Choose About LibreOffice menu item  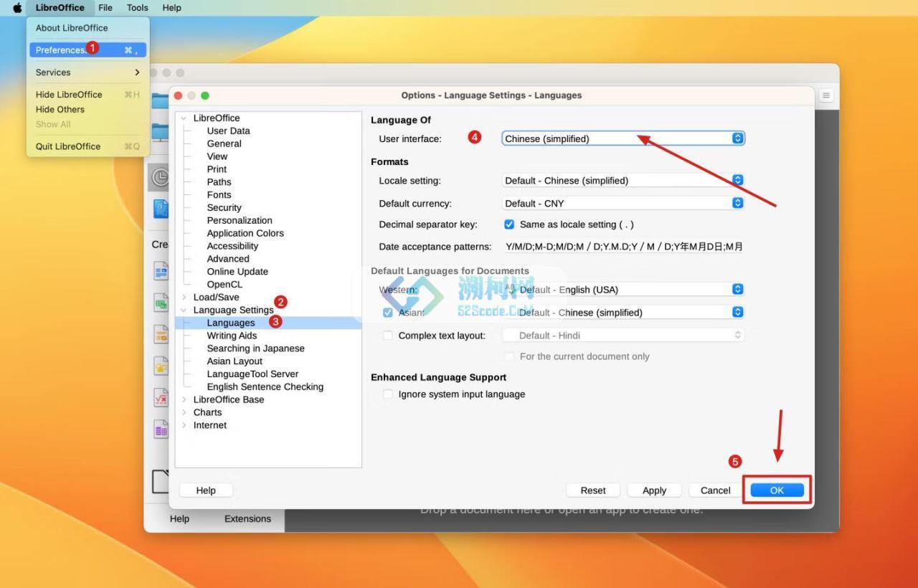(x=88, y=28)
